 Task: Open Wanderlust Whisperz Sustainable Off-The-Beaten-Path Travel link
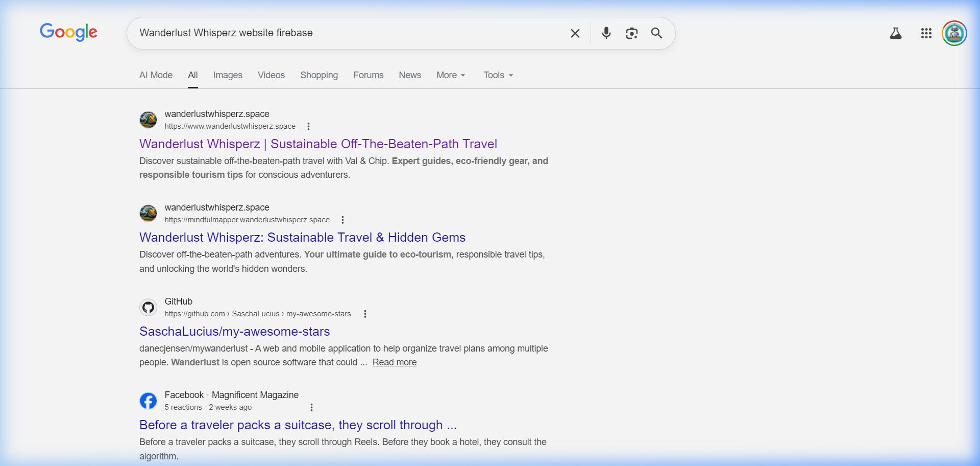click(318, 144)
